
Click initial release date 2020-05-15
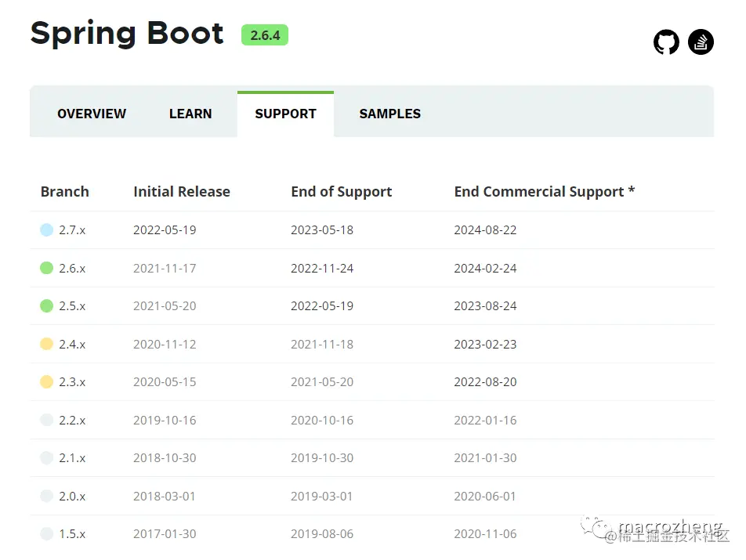tap(165, 381)
